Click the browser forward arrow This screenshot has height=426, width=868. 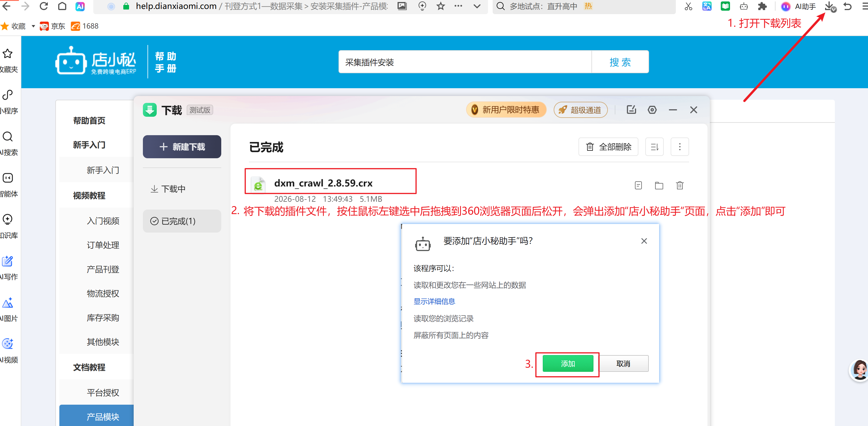pyautogui.click(x=25, y=6)
